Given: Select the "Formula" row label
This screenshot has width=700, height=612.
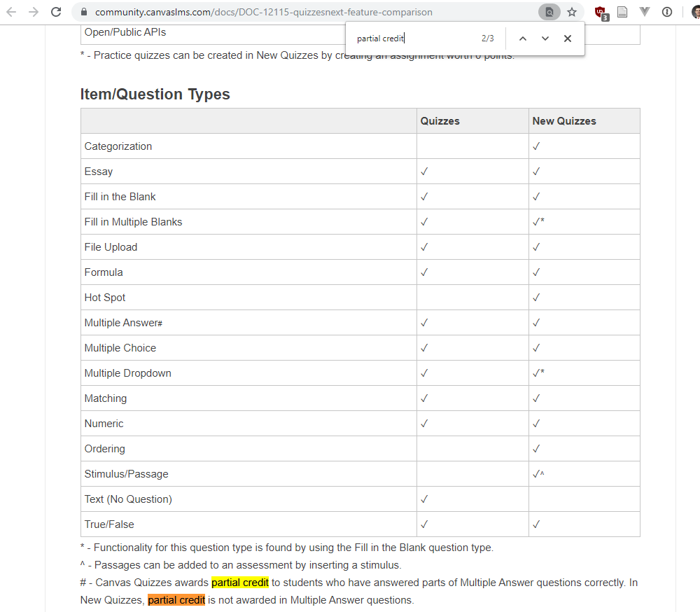Looking at the screenshot, I should click(x=103, y=272).
